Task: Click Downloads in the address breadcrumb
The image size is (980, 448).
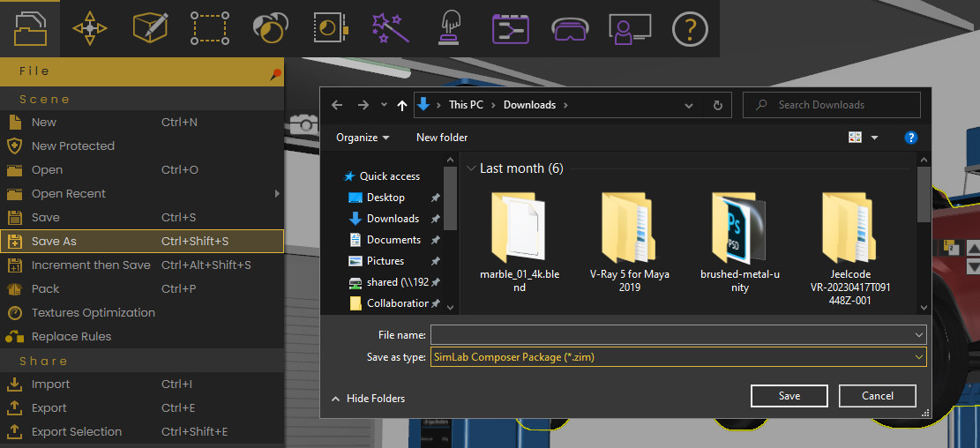Action: coord(529,105)
